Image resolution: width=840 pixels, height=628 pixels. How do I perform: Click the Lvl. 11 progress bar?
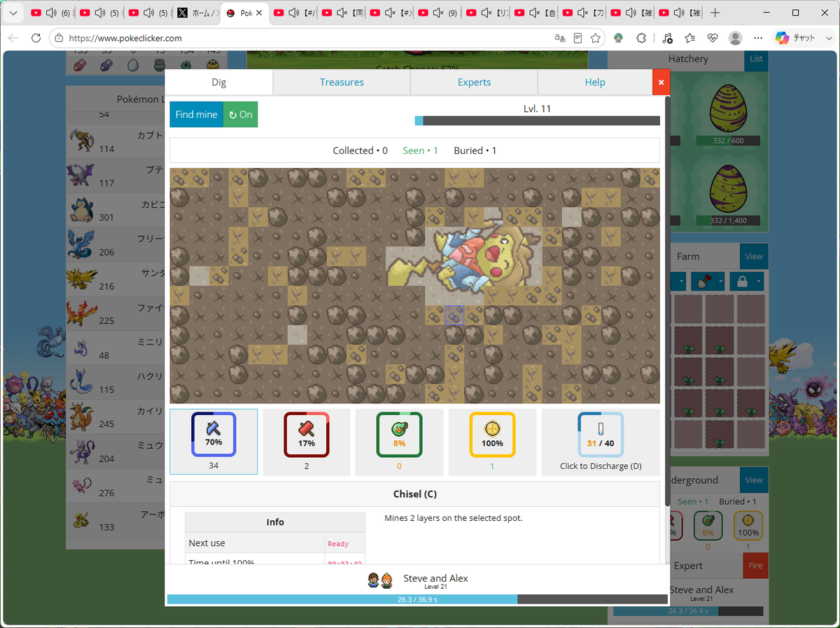pos(538,120)
